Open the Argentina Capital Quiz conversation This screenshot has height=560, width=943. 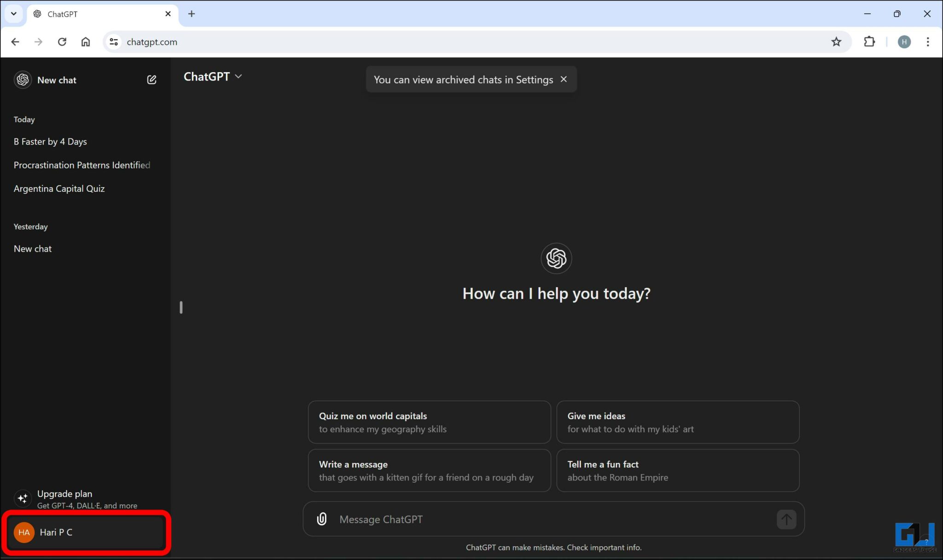tap(59, 188)
